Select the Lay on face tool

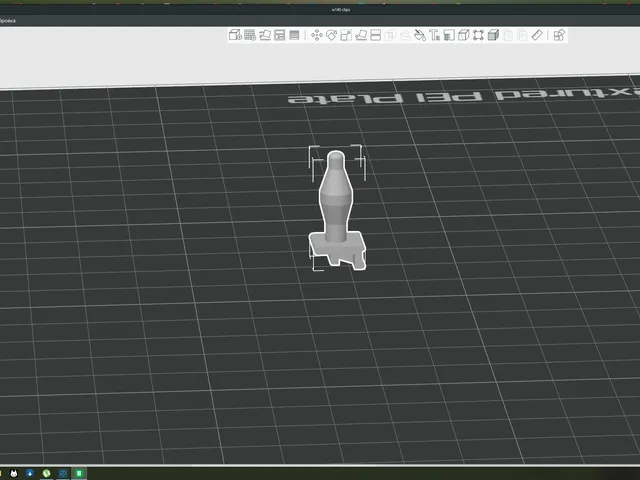pyautogui.click(x=361, y=36)
